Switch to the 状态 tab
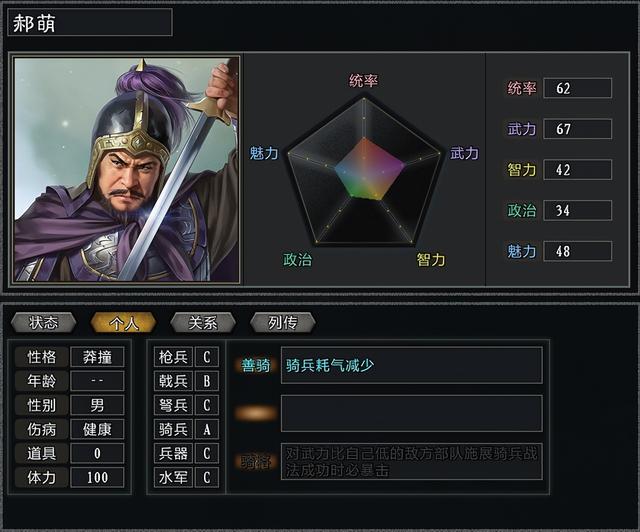The height and width of the screenshot is (532, 640). click(x=43, y=322)
